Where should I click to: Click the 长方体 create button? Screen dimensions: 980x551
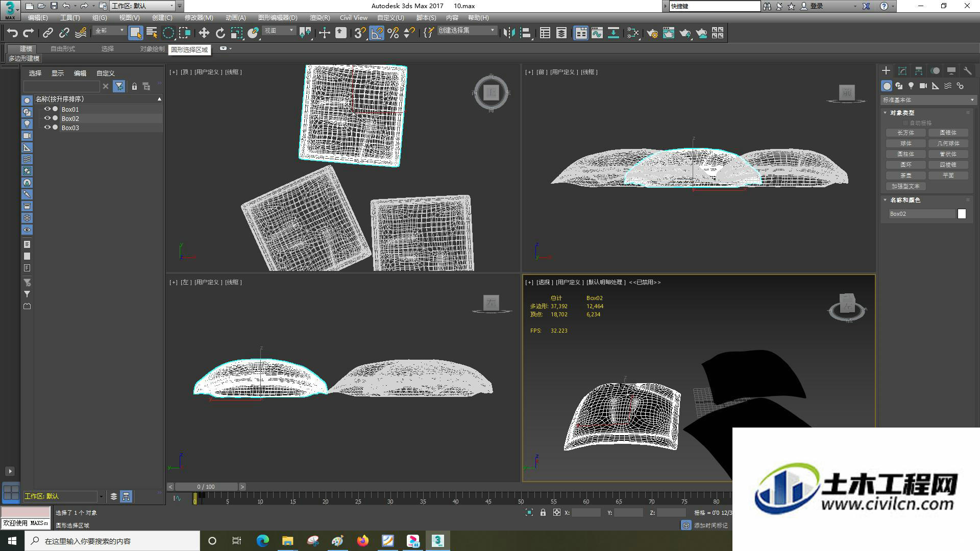tap(906, 133)
